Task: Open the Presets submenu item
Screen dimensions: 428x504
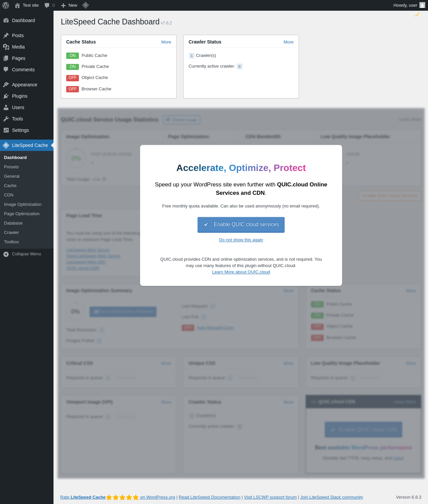Action: point(11,167)
